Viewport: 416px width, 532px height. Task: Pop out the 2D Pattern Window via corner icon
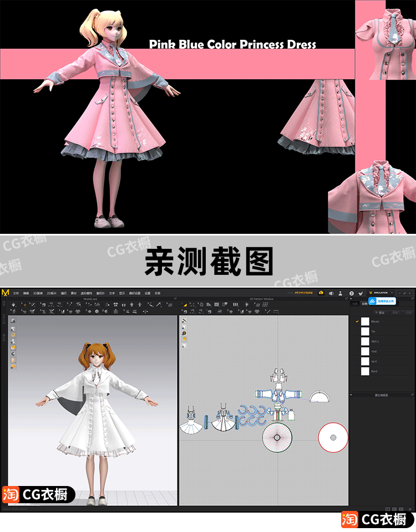346,299
